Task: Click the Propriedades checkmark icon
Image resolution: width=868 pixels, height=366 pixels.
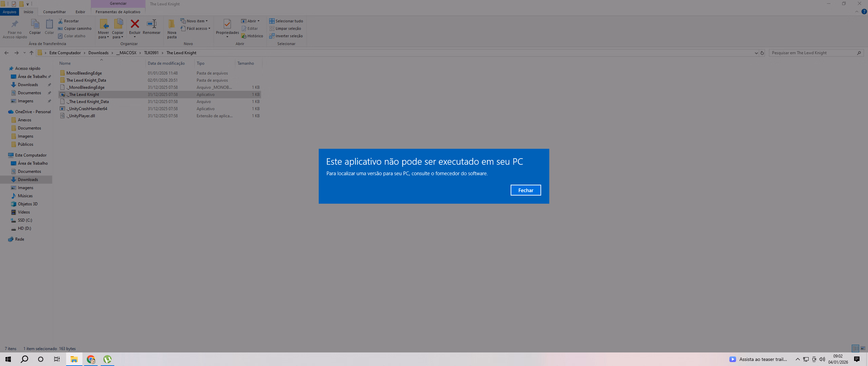Action: (x=227, y=24)
